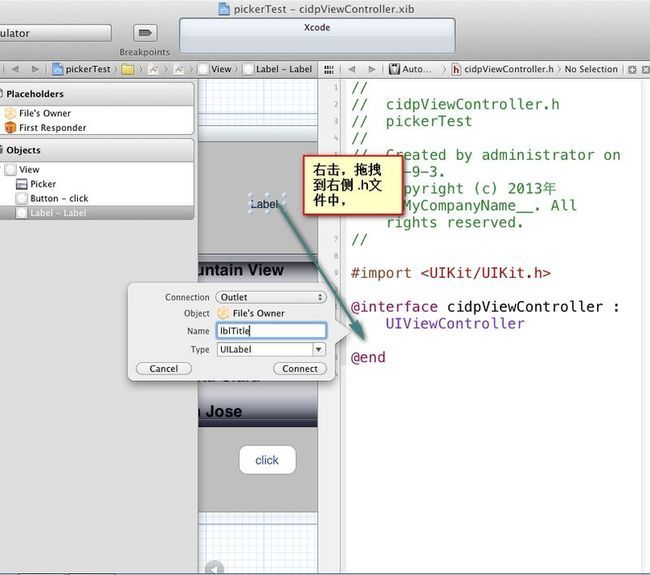The height and width of the screenshot is (575, 650).
Task: Select the Mountain View picker row
Action: [258, 270]
